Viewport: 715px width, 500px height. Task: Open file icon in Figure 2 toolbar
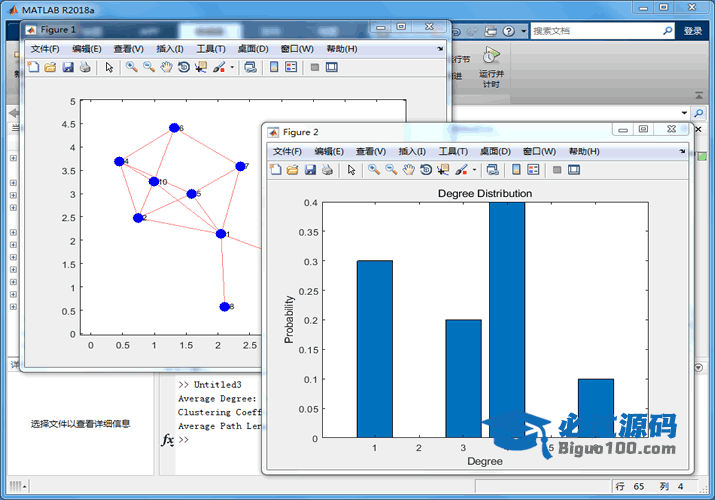(x=292, y=170)
